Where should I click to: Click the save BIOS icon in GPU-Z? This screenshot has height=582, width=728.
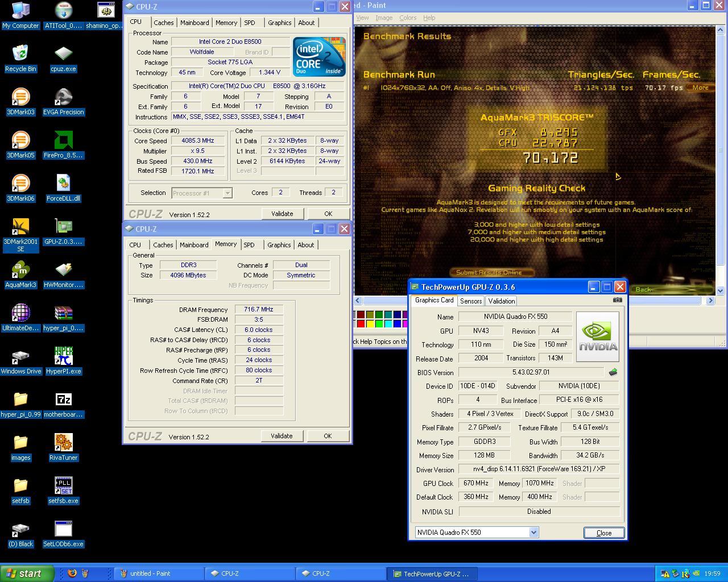click(613, 372)
